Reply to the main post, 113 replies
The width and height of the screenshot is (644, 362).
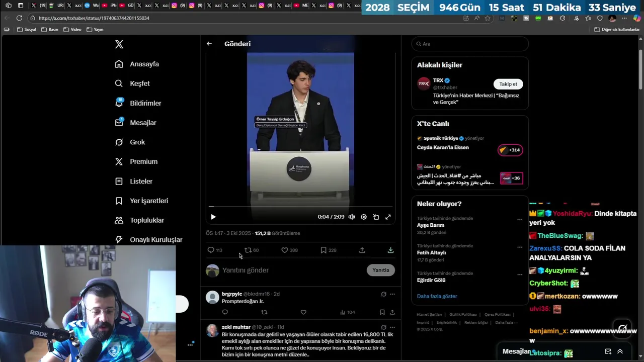tap(214, 250)
